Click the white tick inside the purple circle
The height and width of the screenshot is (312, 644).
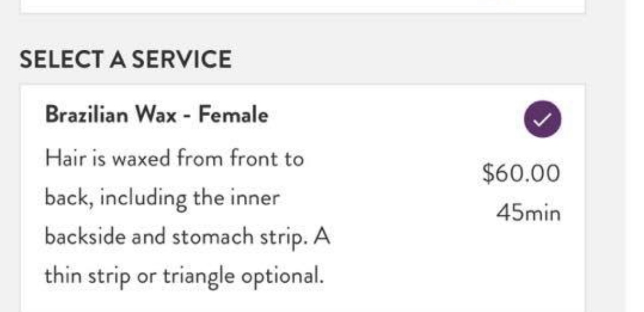pyautogui.click(x=543, y=119)
